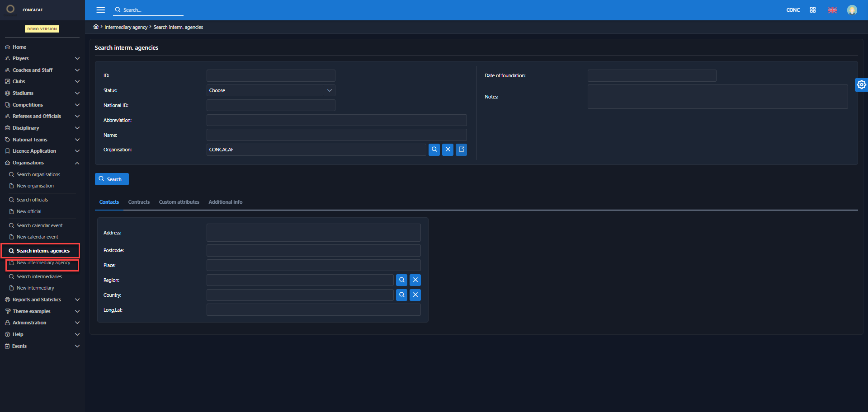Open the settings gear on right edge
The height and width of the screenshot is (412, 868).
[x=861, y=84]
